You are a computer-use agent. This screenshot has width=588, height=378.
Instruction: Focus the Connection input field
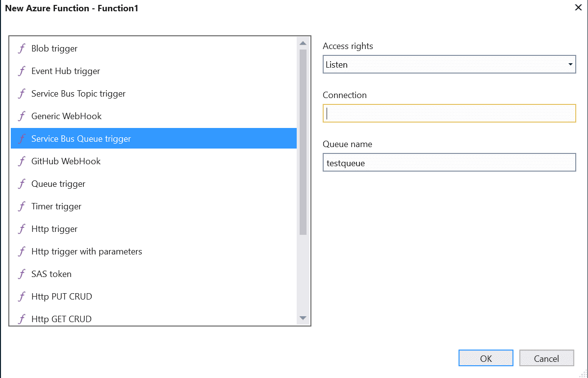pyautogui.click(x=449, y=113)
